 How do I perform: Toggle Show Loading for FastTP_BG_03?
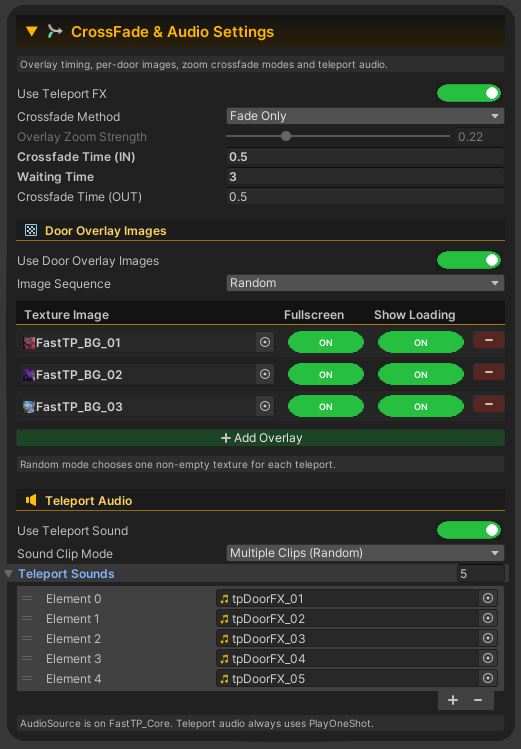pyautogui.click(x=421, y=407)
